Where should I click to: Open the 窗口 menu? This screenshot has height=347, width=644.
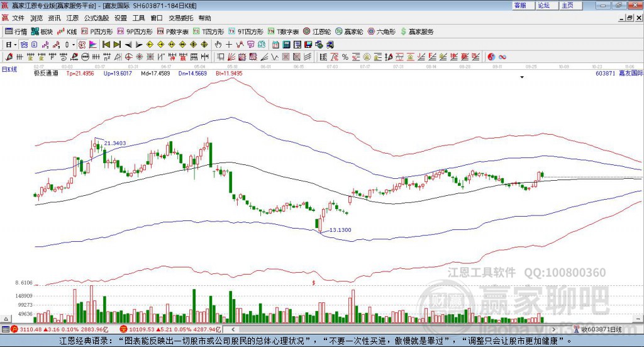157,18
